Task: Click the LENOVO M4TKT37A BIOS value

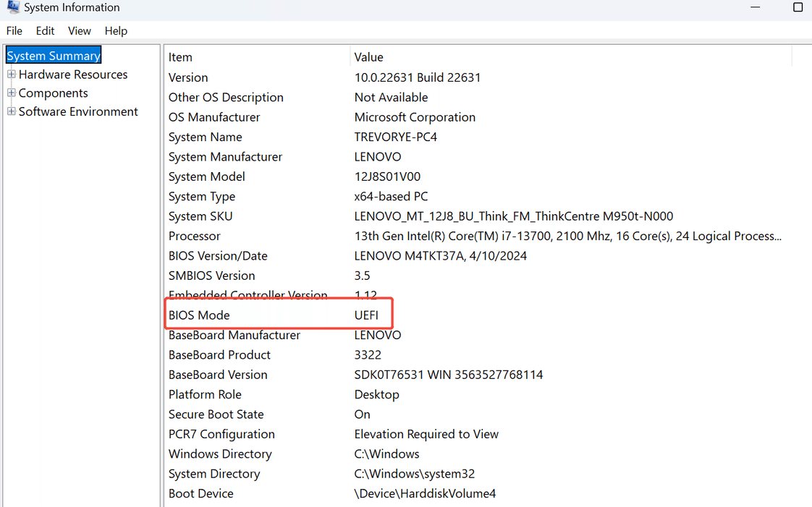Action: 441,256
